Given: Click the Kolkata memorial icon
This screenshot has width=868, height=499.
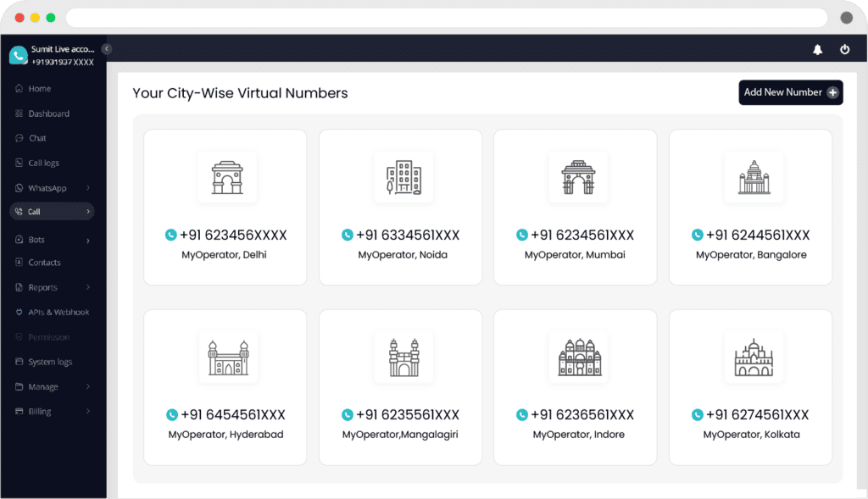Looking at the screenshot, I should 754,358.
